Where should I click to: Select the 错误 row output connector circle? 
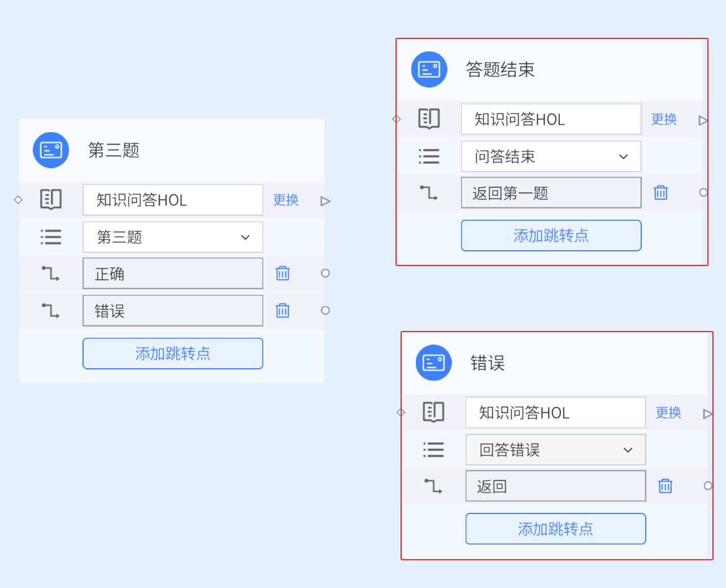pos(325,310)
